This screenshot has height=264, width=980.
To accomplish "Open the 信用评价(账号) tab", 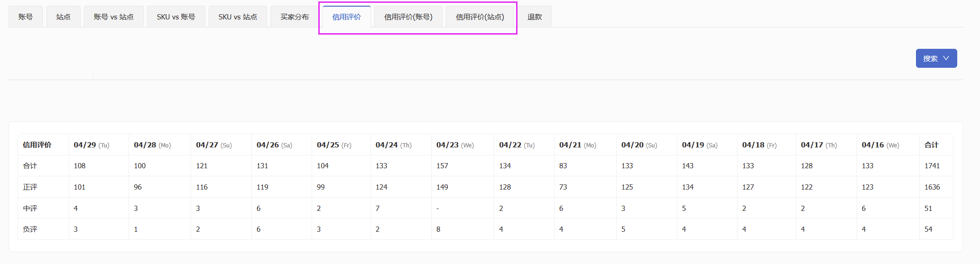I will (x=408, y=17).
